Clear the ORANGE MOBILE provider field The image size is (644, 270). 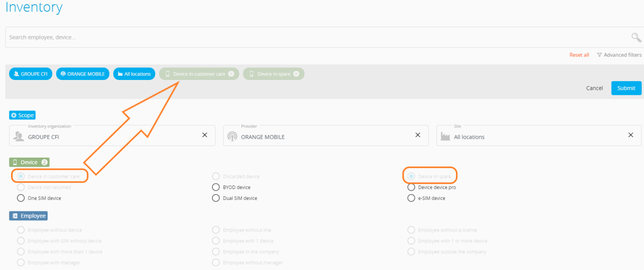coord(418,135)
